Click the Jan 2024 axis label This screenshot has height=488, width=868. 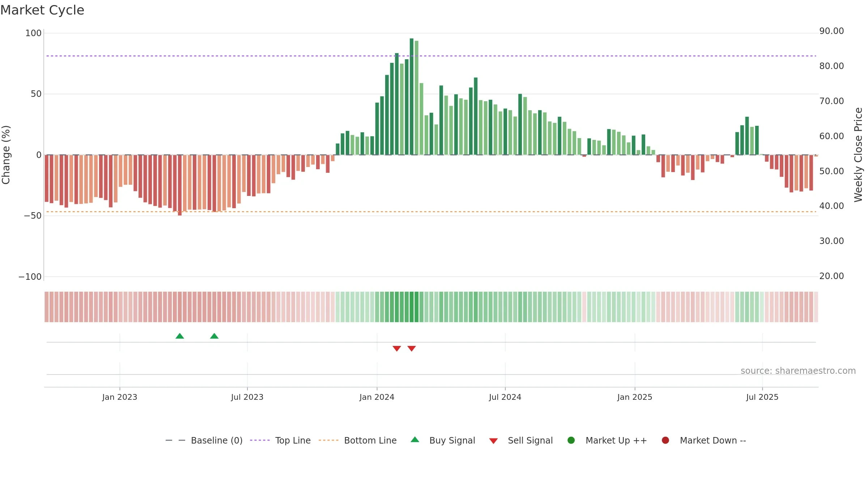coord(377,397)
